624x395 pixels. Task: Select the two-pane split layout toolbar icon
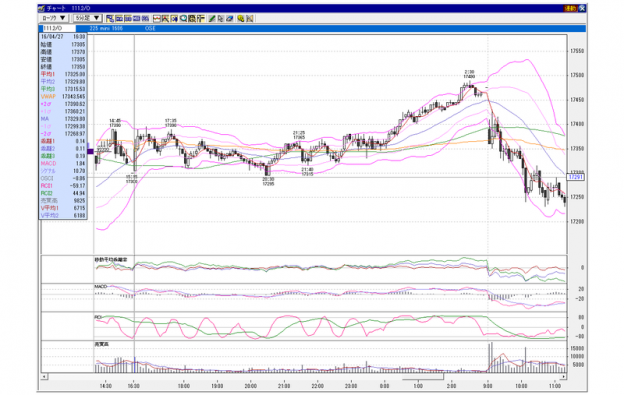click(128, 18)
